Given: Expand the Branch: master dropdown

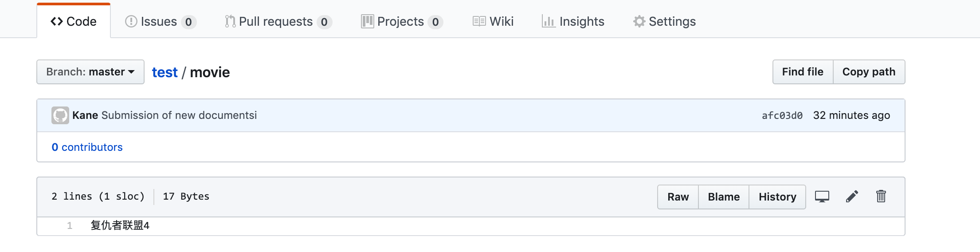Looking at the screenshot, I should click(90, 72).
